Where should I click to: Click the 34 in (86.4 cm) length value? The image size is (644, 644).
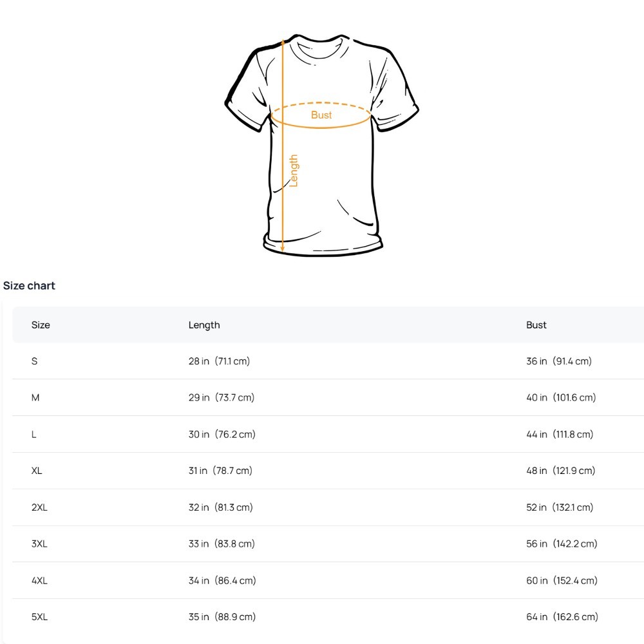[x=222, y=581]
